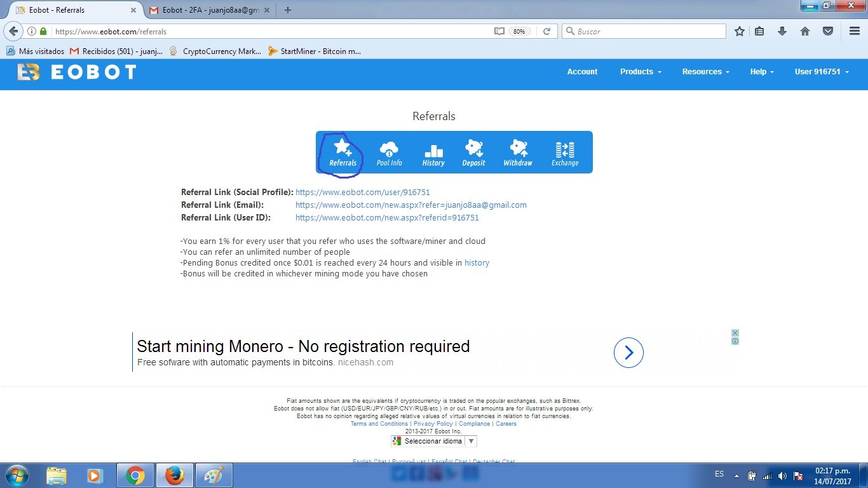This screenshot has height=488, width=868.
Task: Expand the Products dropdown menu
Action: click(x=641, y=72)
